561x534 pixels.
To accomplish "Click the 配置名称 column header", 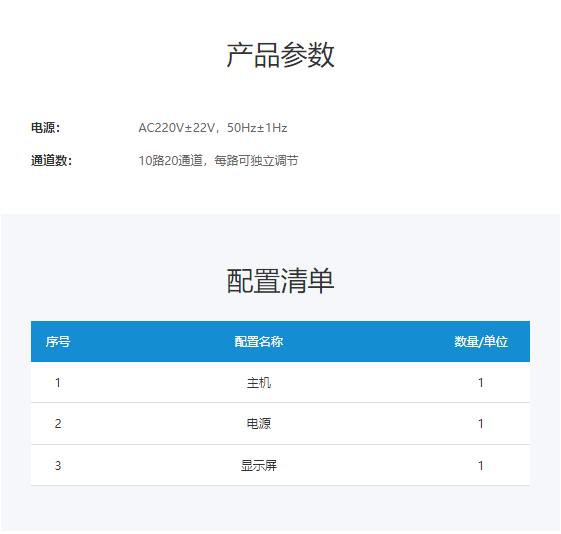I will pyautogui.click(x=259, y=342).
